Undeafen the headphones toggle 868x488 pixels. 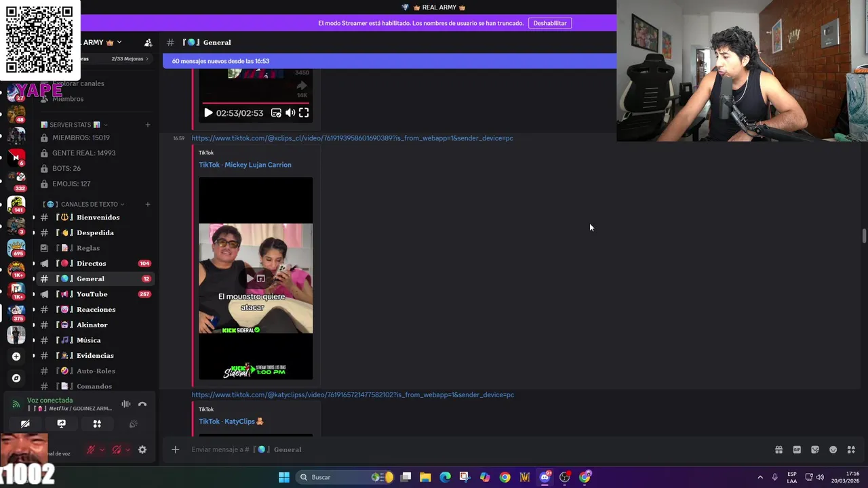click(117, 449)
